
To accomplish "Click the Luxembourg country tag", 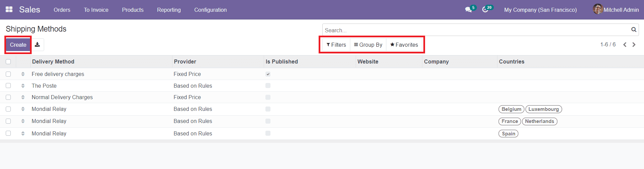I will coord(544,109).
